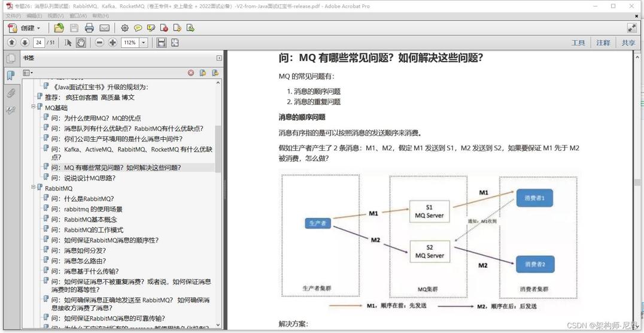Go to previous page with up arrow

(x=12, y=43)
